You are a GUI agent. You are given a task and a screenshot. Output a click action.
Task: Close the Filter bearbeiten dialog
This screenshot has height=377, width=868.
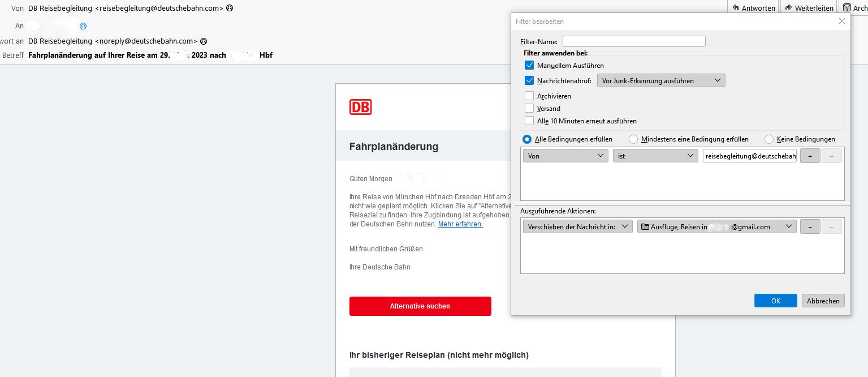click(x=841, y=21)
